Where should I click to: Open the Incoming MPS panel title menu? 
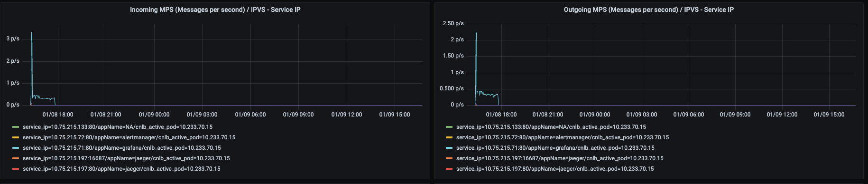(215, 10)
